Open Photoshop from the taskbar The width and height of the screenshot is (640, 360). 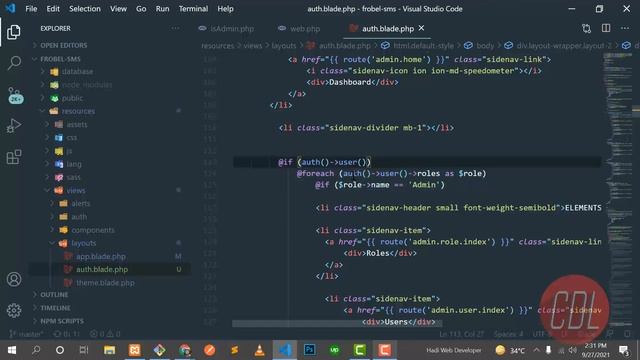[309, 350]
